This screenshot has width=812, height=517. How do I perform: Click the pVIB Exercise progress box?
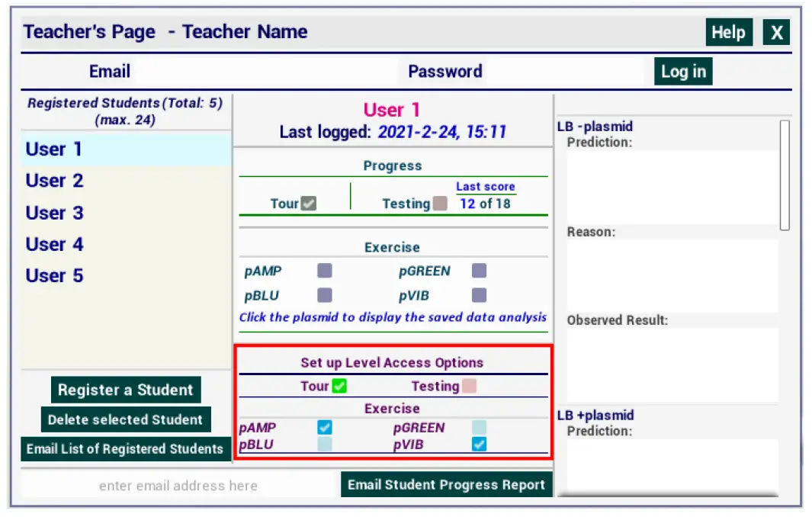click(479, 295)
